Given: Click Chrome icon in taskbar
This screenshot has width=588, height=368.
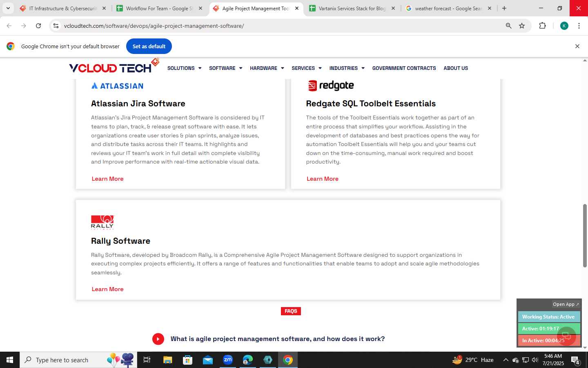Looking at the screenshot, I should 288,360.
